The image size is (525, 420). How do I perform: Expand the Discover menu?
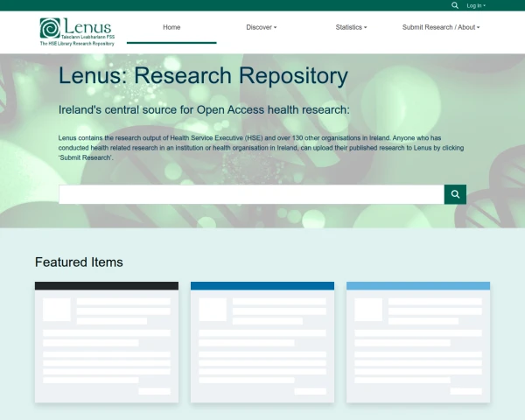coord(261,27)
